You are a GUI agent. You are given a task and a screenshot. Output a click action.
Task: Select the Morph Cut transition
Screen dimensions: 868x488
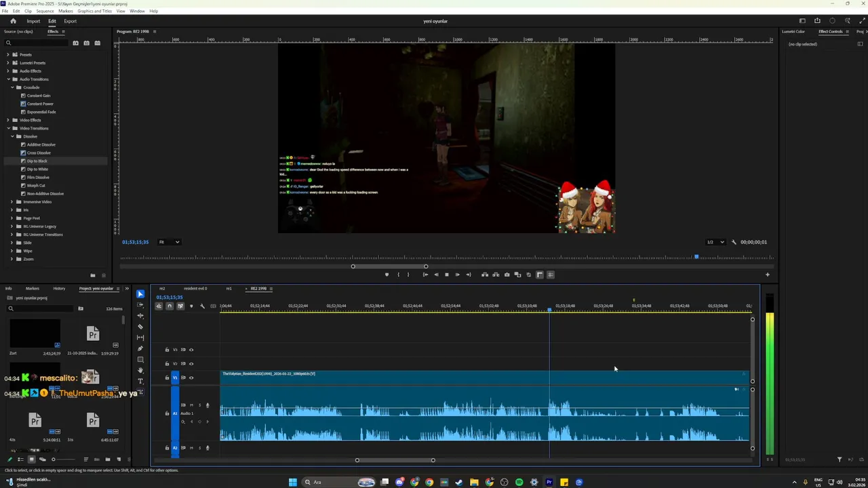[x=36, y=186]
